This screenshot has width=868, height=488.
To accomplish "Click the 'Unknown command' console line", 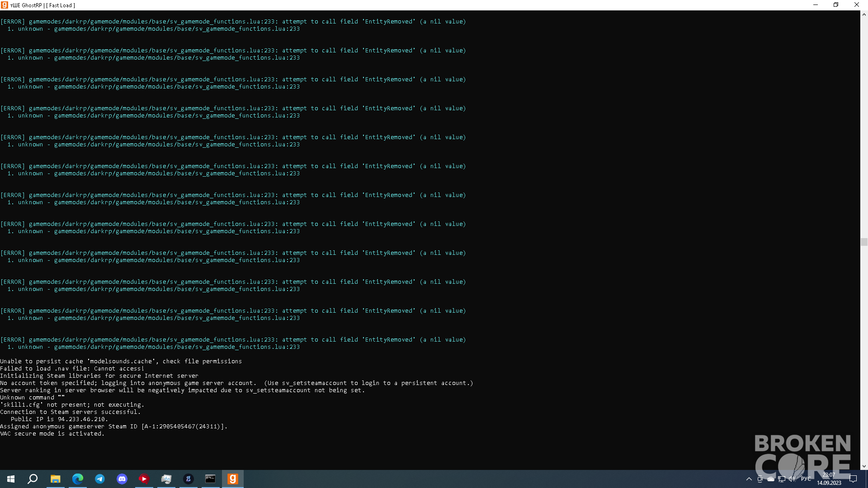I will (33, 398).
